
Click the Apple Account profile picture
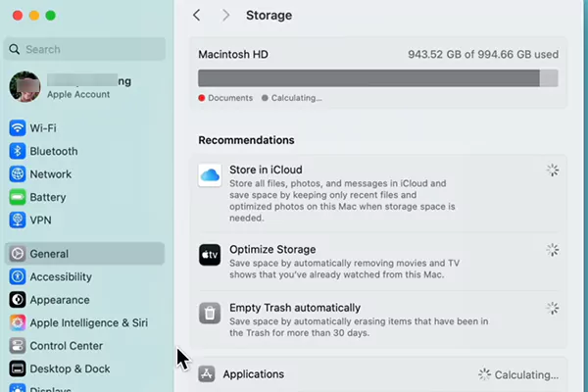(x=24, y=87)
